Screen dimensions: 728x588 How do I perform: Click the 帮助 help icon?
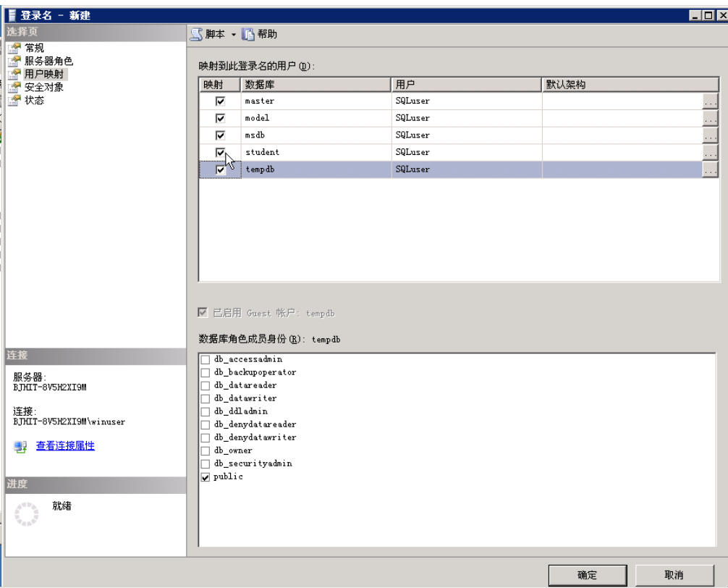(248, 34)
